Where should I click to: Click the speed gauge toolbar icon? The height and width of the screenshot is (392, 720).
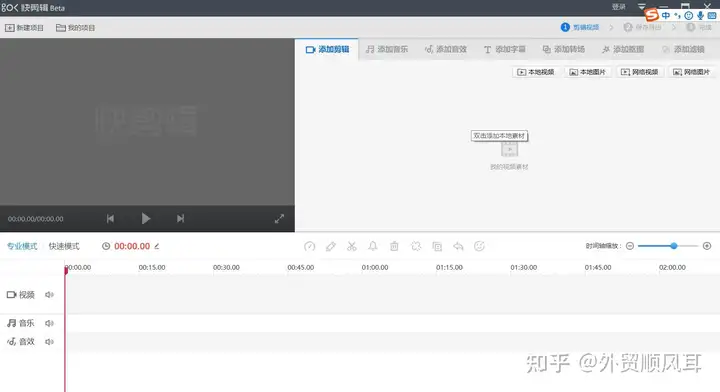[x=309, y=246]
